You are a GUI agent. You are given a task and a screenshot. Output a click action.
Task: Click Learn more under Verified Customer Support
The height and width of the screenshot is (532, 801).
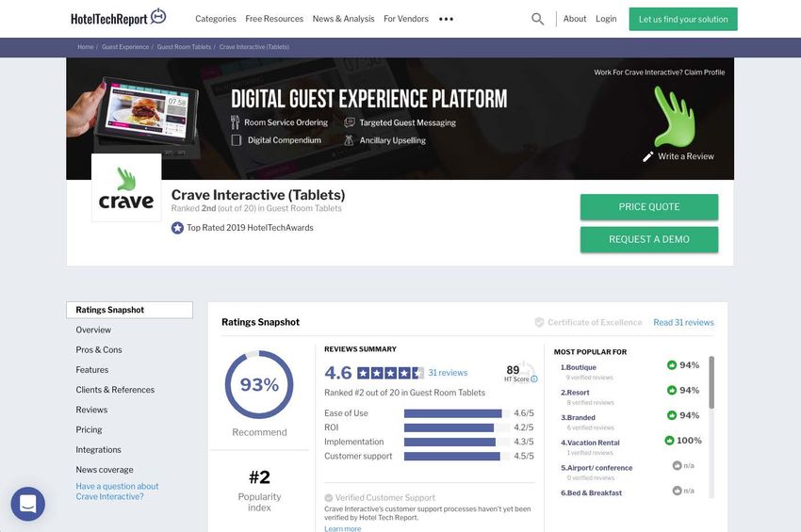coord(342,528)
